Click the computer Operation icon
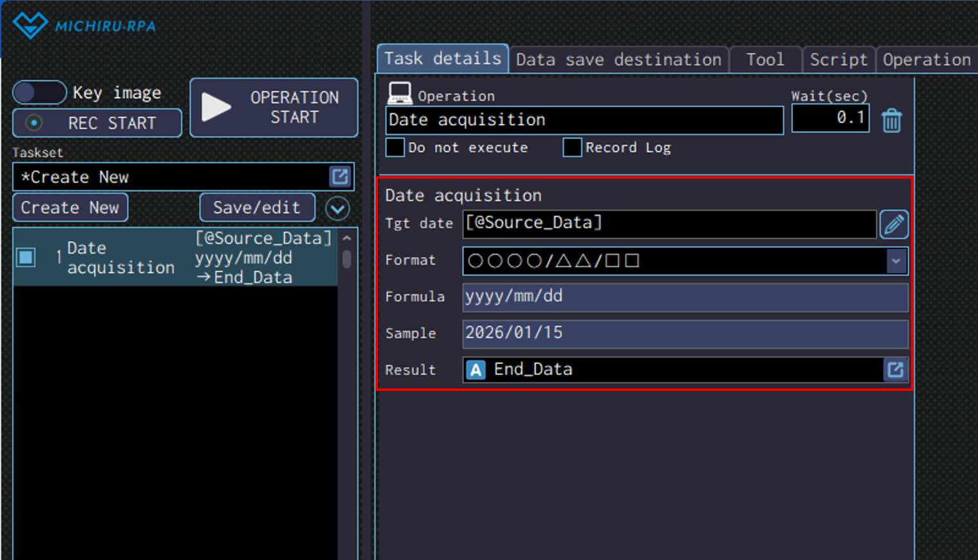978x560 pixels. click(x=399, y=94)
